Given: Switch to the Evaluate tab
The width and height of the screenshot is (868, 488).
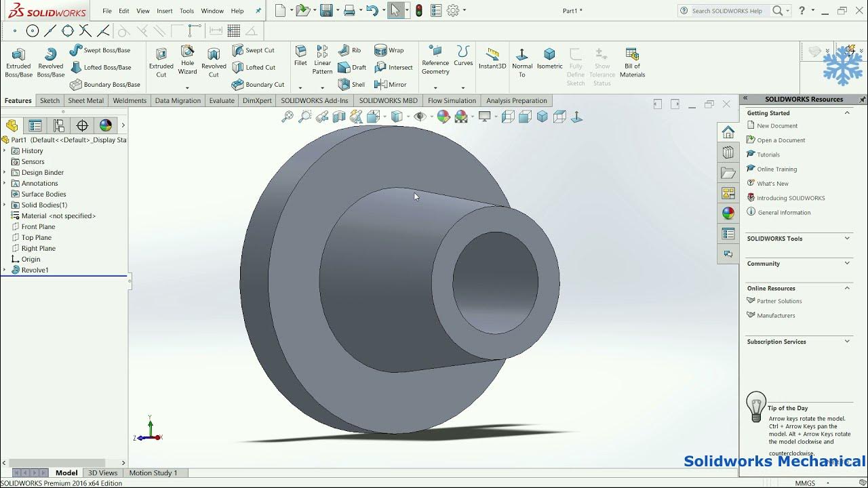Looking at the screenshot, I should click(222, 100).
